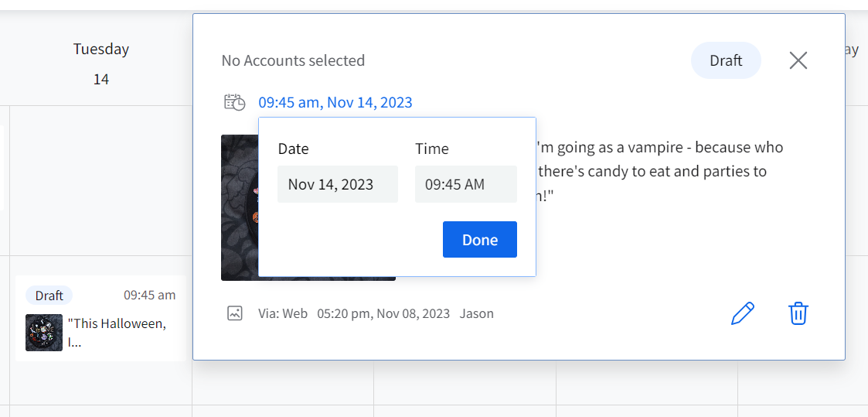Click the "This Halloween, I..." card text
Viewport: 868px width, 417px height.
pyautogui.click(x=116, y=332)
